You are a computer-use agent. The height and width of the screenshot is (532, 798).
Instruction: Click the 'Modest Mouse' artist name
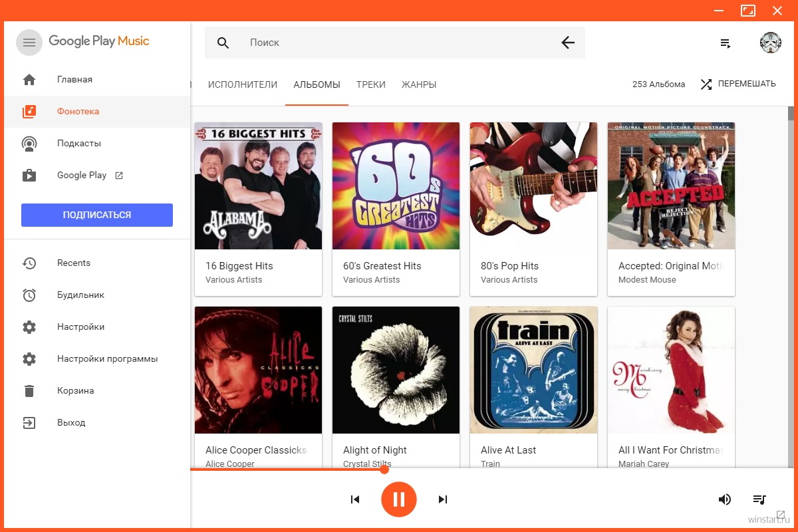coord(647,280)
